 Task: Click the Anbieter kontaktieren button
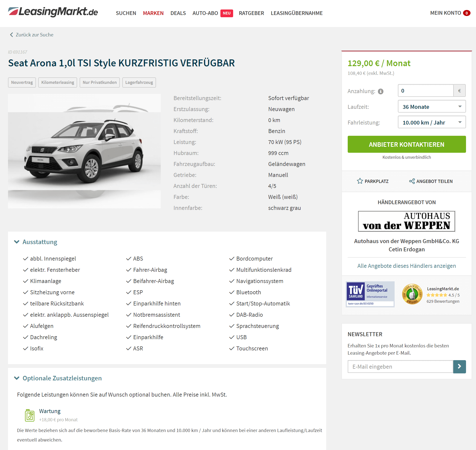click(x=407, y=144)
